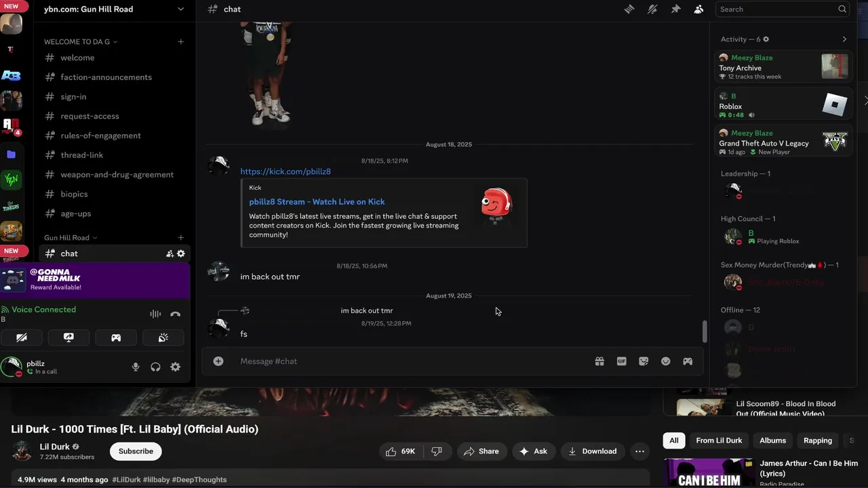
Task: Open the ybn.com server name dropdown
Action: (115, 9)
